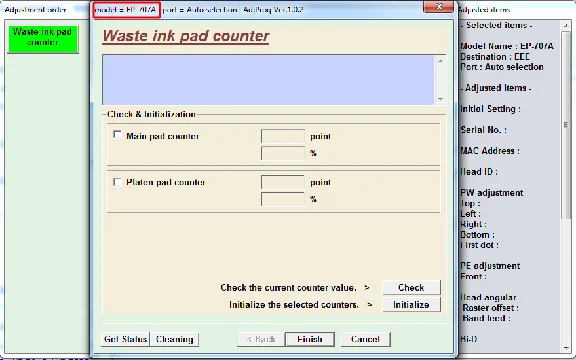This screenshot has height=360, width=576.
Task: Enable the Main pad counter checkbox
Action: click(117, 135)
